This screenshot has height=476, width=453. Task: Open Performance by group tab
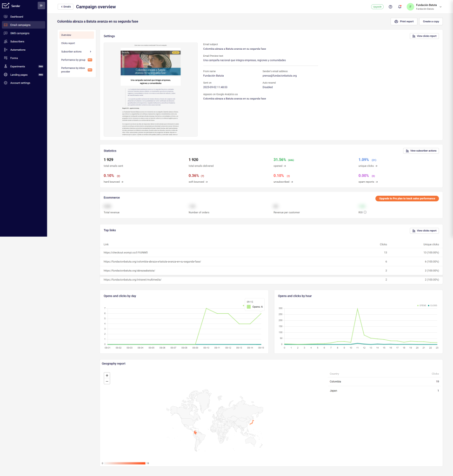pos(73,60)
